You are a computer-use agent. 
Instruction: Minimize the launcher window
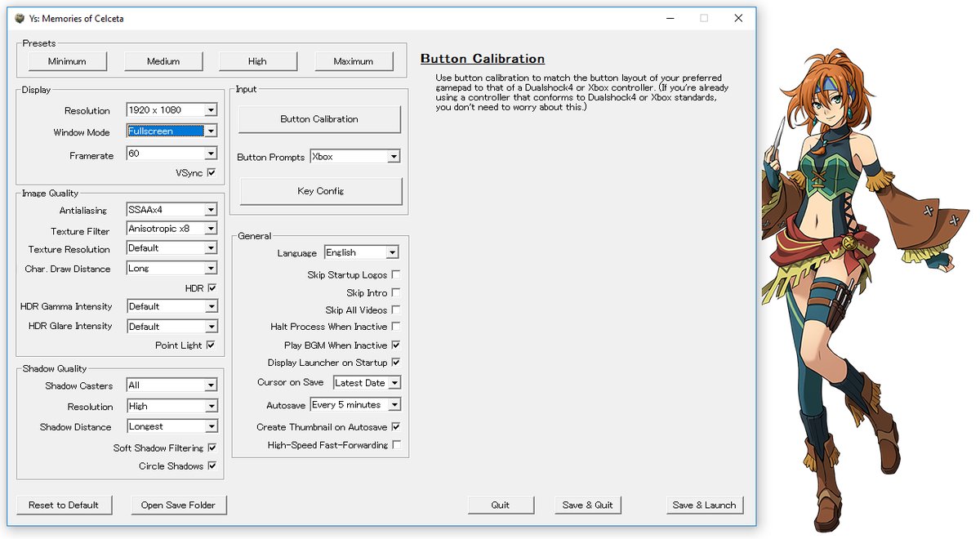click(670, 18)
